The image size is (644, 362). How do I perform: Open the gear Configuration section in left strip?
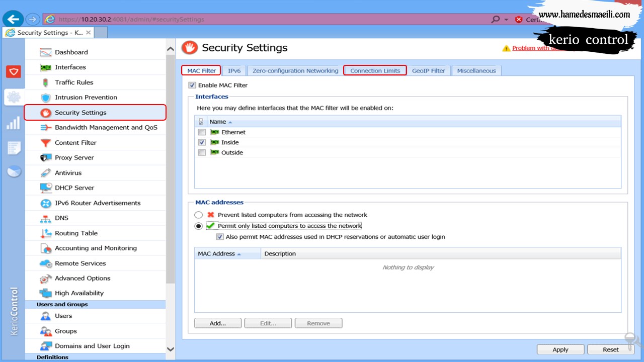tap(14, 97)
